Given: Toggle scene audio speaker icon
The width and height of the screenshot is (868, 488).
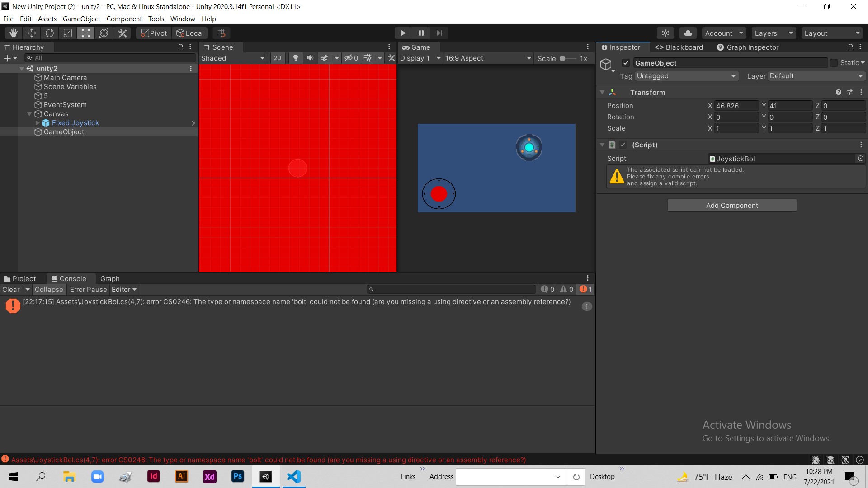Looking at the screenshot, I should pyautogui.click(x=310, y=58).
